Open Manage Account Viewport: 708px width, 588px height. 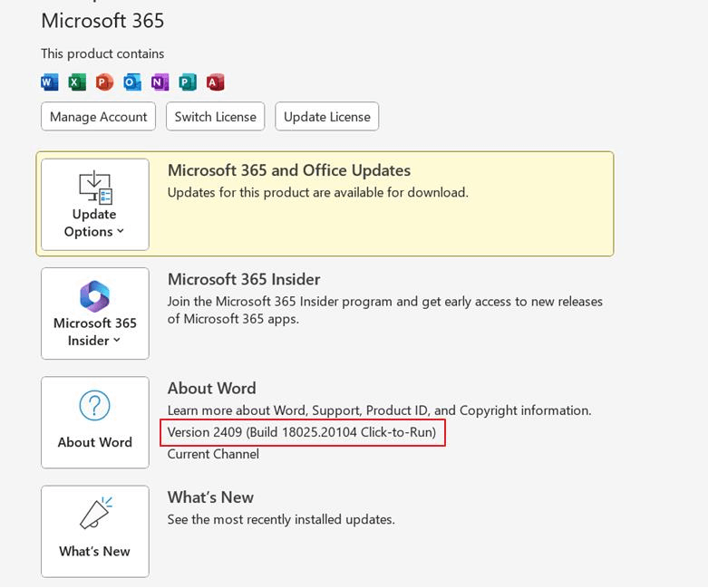pyautogui.click(x=99, y=117)
